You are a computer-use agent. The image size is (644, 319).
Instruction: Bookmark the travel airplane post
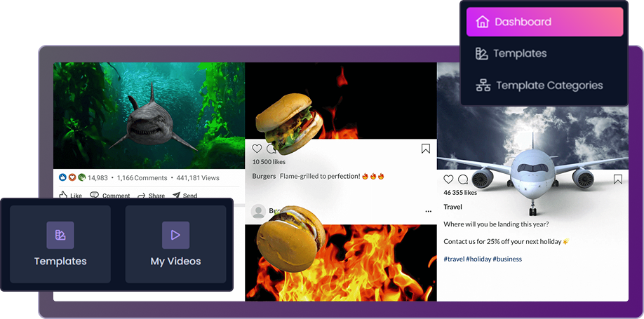617,179
